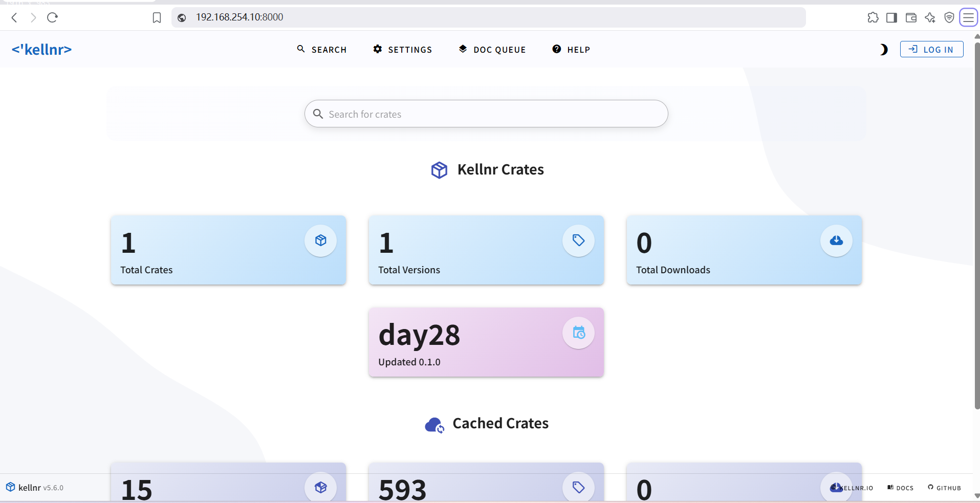Open the Help menu item
Viewport: 980px width, 503px height.
click(x=571, y=50)
